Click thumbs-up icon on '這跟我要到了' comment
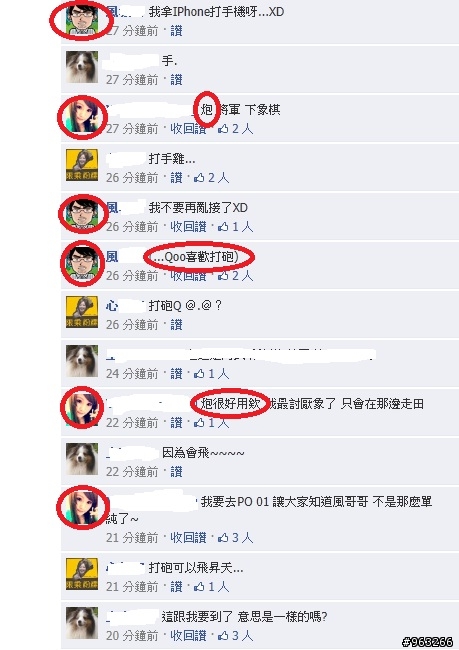This screenshot has width=459, height=650. tap(223, 635)
